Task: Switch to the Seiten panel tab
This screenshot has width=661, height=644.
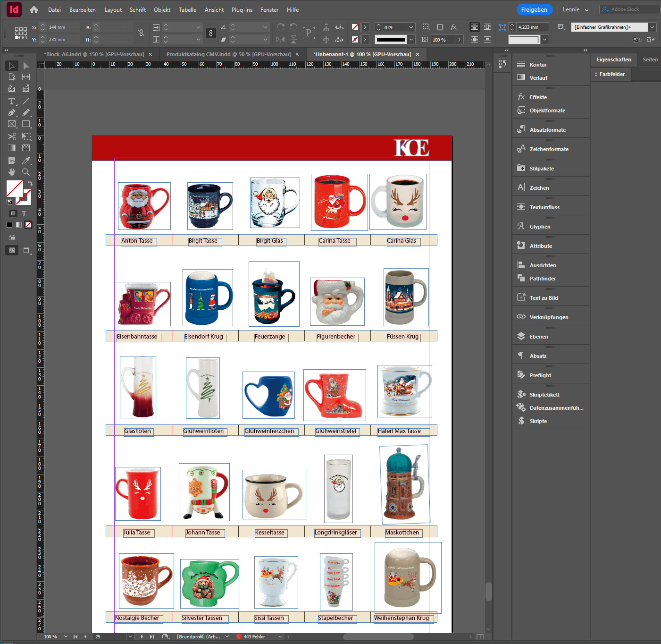Action: tap(650, 59)
